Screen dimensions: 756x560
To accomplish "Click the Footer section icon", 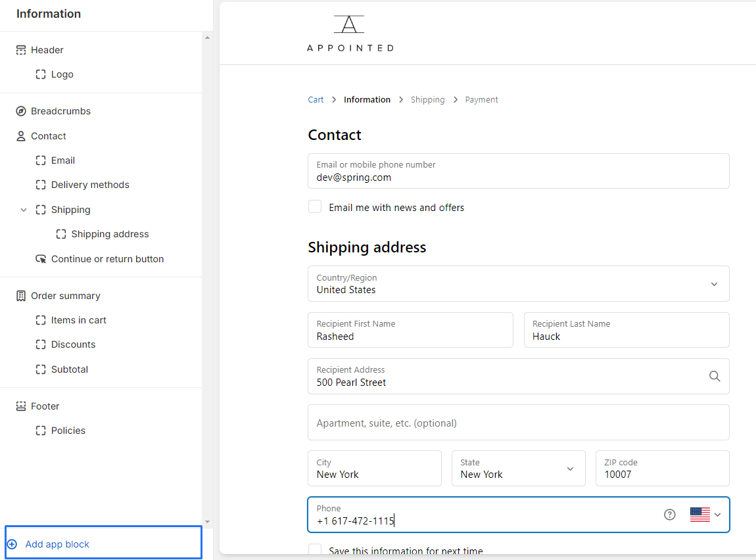I will pyautogui.click(x=21, y=406).
